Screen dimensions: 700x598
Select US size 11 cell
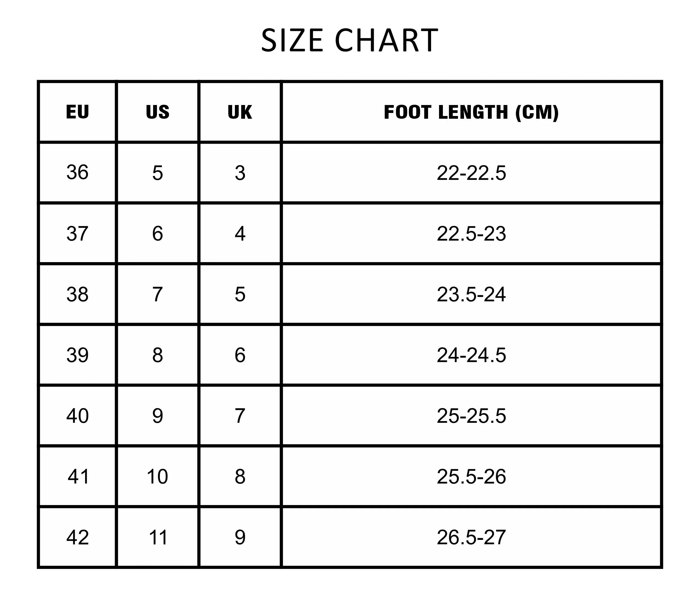click(158, 537)
